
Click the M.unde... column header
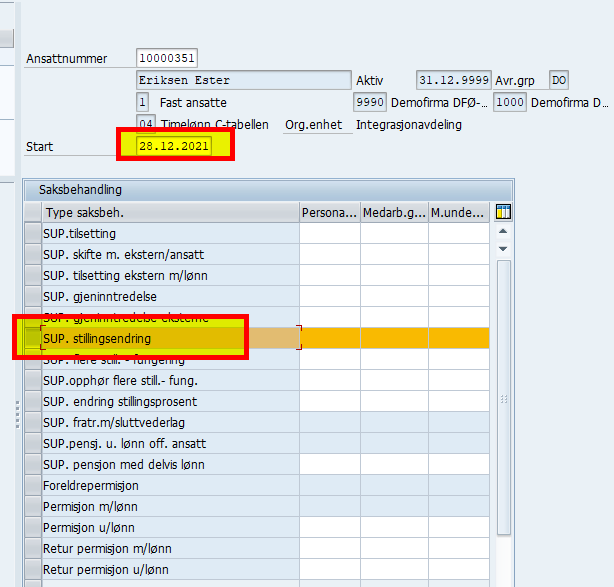pyautogui.click(x=459, y=213)
